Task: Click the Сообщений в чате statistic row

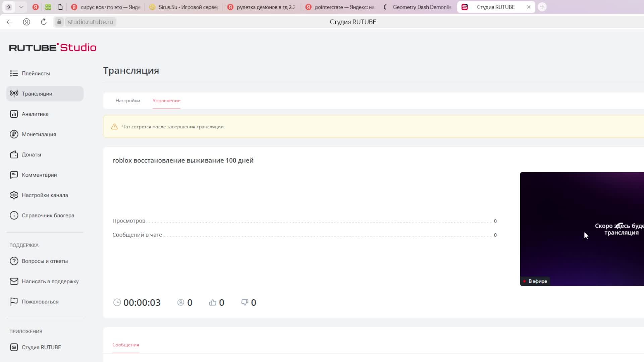Action: point(305,235)
